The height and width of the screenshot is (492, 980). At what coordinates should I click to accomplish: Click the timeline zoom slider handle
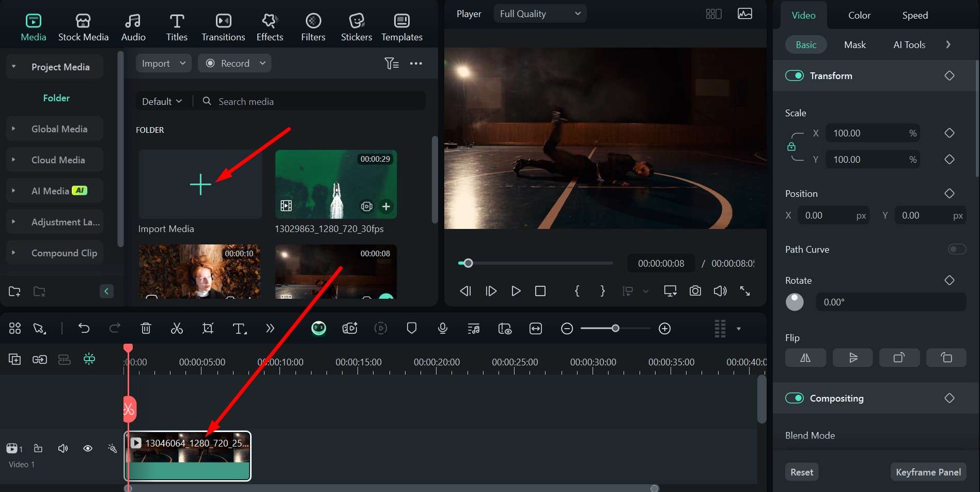(615, 328)
